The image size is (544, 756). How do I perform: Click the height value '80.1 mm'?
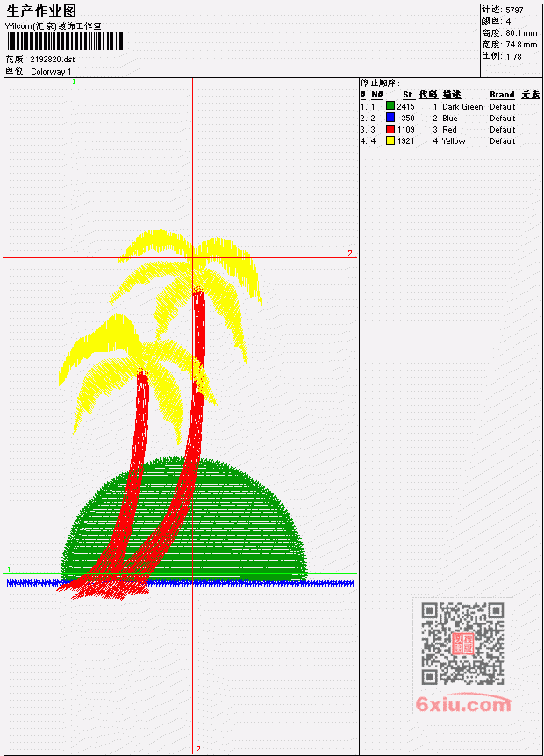click(x=521, y=33)
